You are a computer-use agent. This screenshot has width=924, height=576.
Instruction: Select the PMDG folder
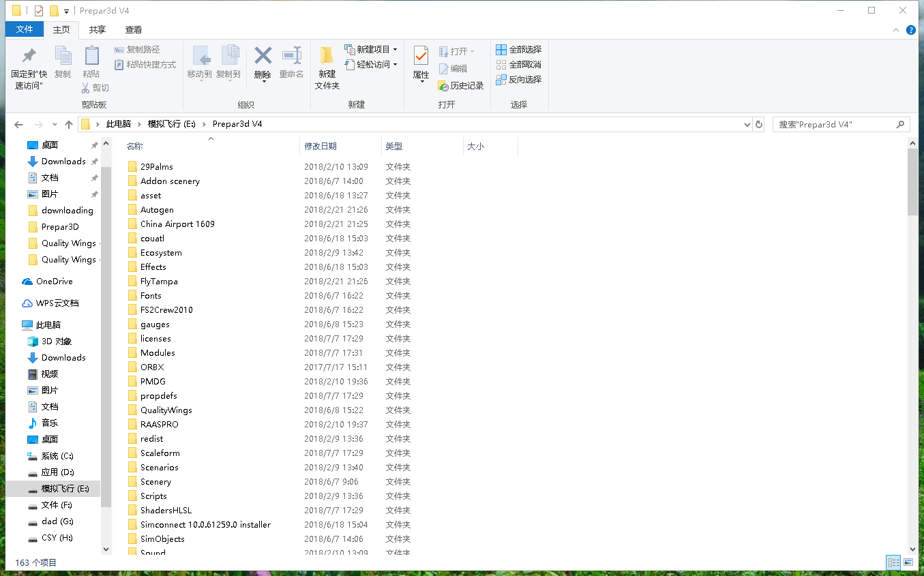(x=153, y=382)
